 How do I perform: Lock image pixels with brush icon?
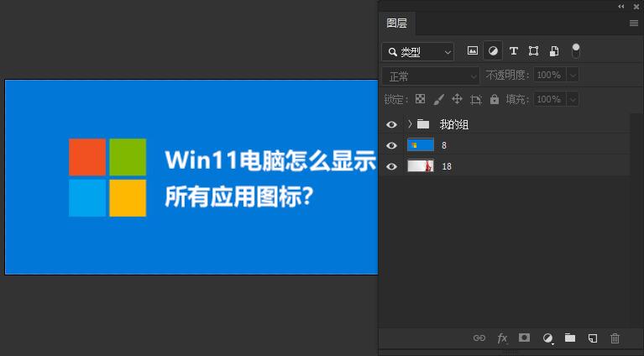coord(438,99)
